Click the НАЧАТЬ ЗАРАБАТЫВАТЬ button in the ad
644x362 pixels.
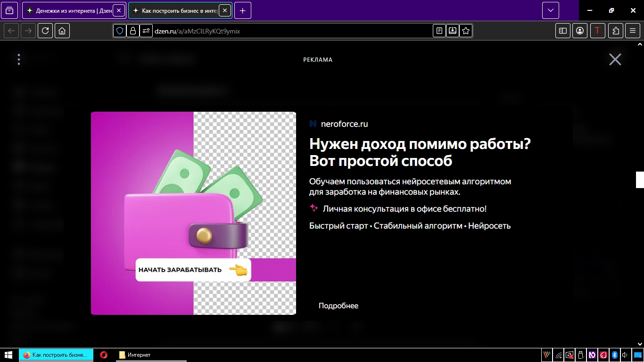193,270
